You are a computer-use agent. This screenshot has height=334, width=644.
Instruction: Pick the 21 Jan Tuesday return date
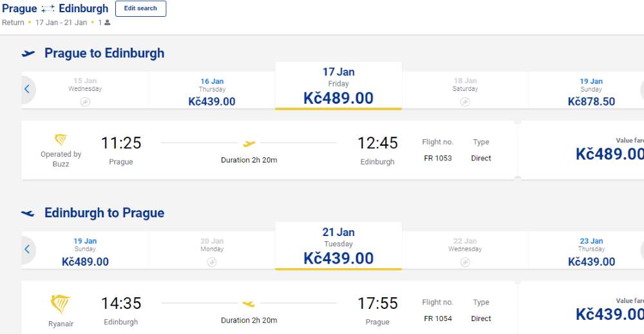[338, 246]
